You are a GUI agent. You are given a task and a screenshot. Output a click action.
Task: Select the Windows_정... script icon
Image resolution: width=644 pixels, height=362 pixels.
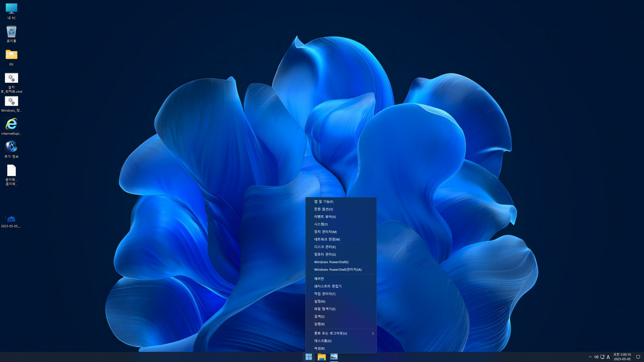pyautogui.click(x=11, y=104)
